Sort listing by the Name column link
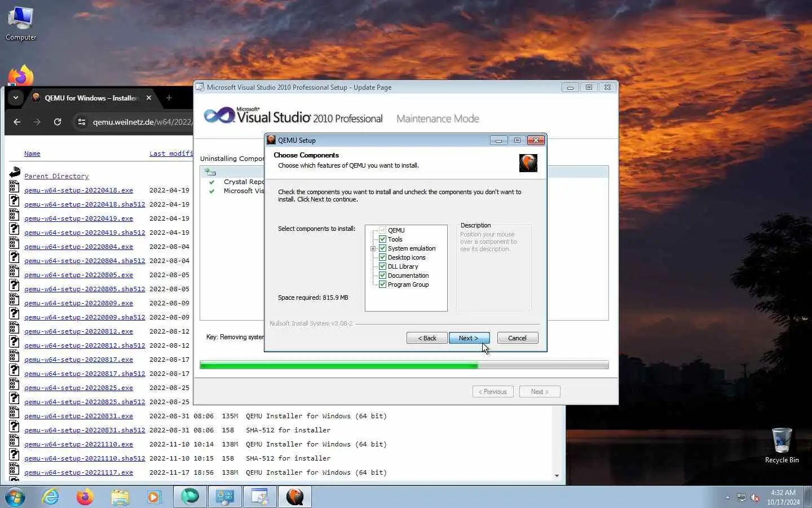 point(32,154)
